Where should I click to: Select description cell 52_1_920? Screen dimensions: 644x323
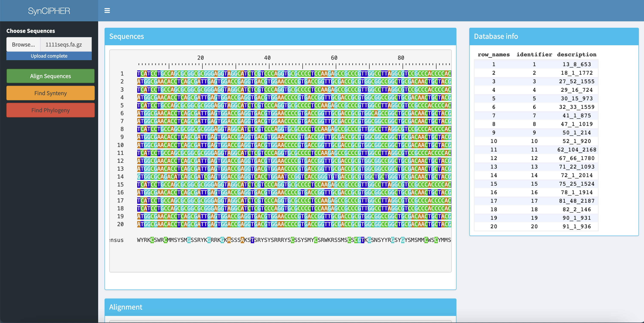pos(577,141)
